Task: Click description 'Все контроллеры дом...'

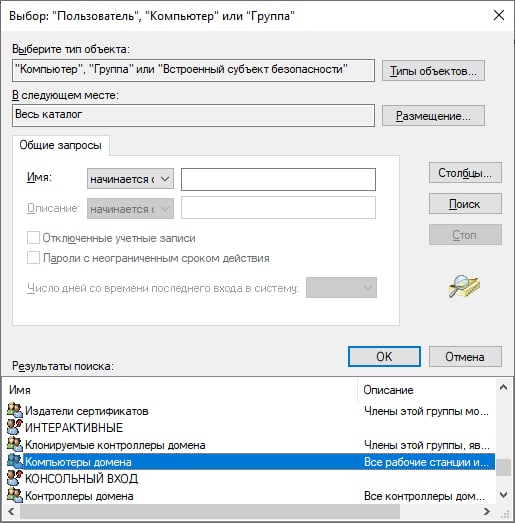Action: [424, 496]
